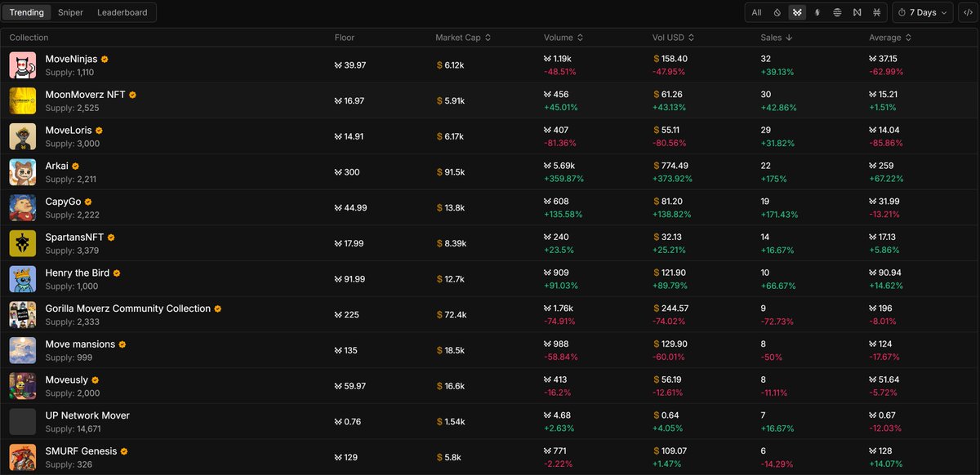Screen dimensions: 980x475
Task: Open the MoveNinjas collection page
Action: [73, 59]
